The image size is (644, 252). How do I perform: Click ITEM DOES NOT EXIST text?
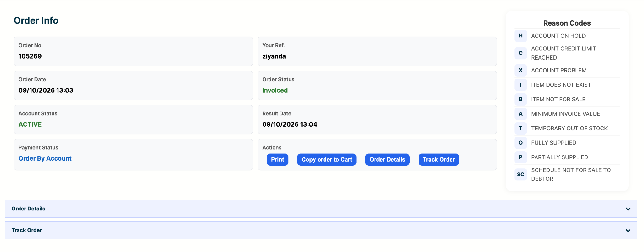[561, 85]
